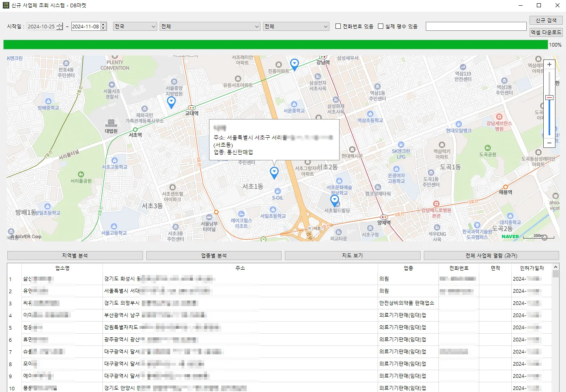Select row 2 address 서울특별시
566x392 pixels.
click(240, 291)
